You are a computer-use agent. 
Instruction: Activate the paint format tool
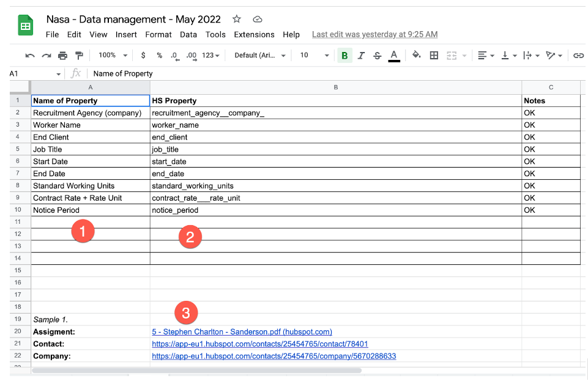pyautogui.click(x=79, y=56)
